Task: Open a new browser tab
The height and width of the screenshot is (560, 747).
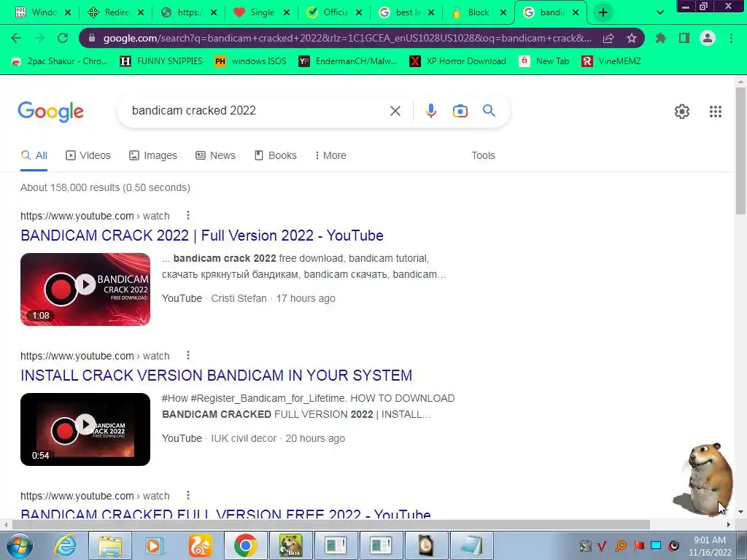Action: tap(603, 12)
